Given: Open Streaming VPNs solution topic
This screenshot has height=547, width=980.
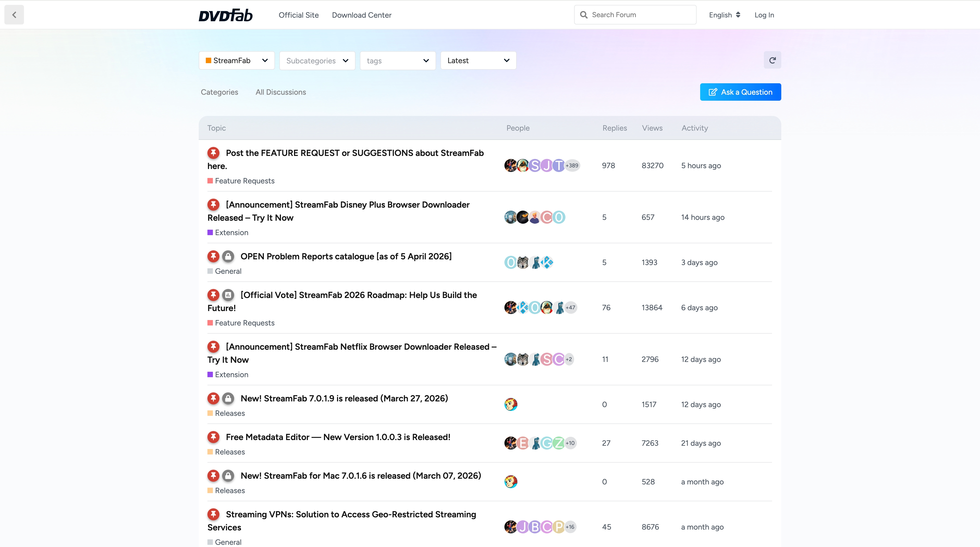Looking at the screenshot, I should 342,521.
